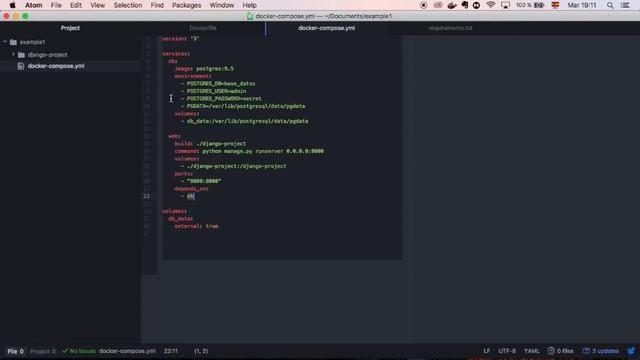Click the file icon in the window title

tap(250, 16)
